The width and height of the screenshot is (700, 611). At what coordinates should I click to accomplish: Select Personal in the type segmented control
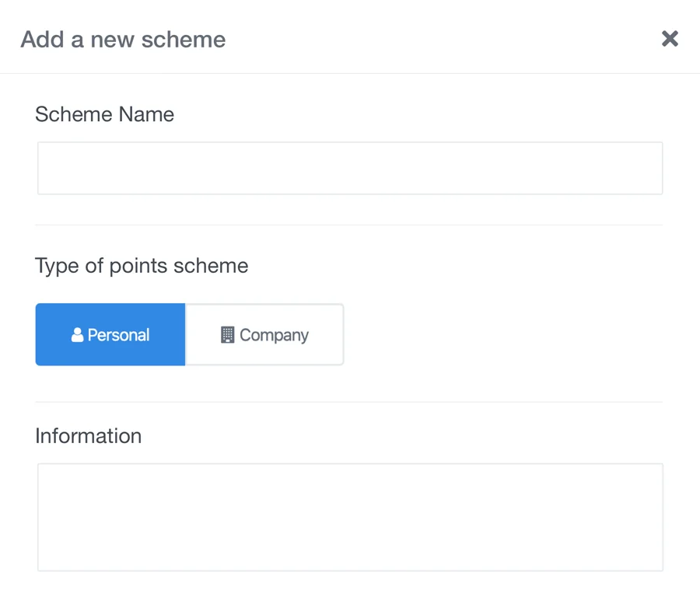click(x=110, y=334)
